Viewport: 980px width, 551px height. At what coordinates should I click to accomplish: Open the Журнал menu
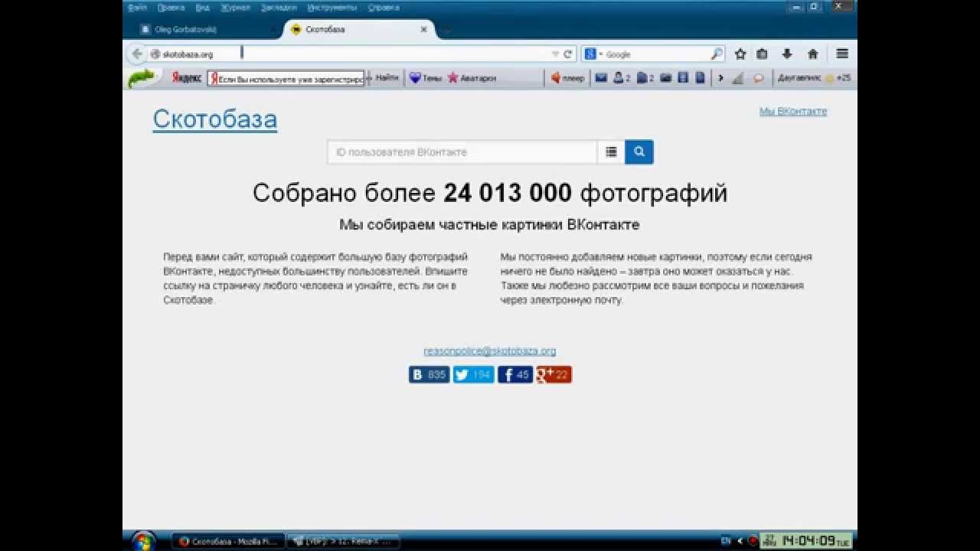click(x=236, y=8)
